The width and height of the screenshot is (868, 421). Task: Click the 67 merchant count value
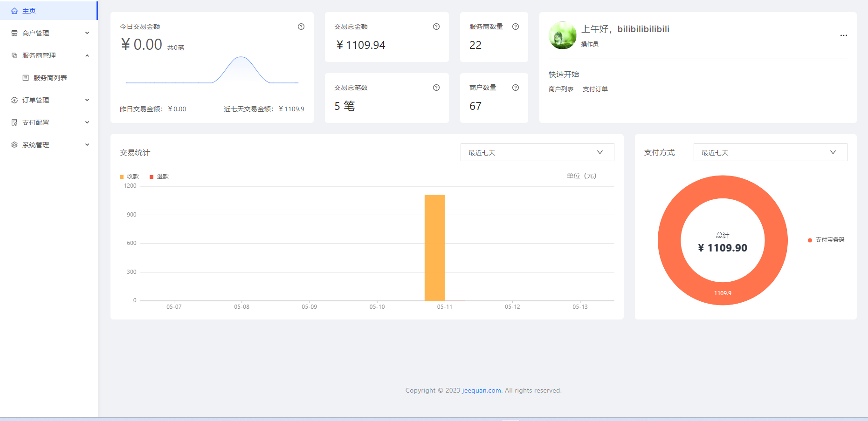click(x=475, y=106)
